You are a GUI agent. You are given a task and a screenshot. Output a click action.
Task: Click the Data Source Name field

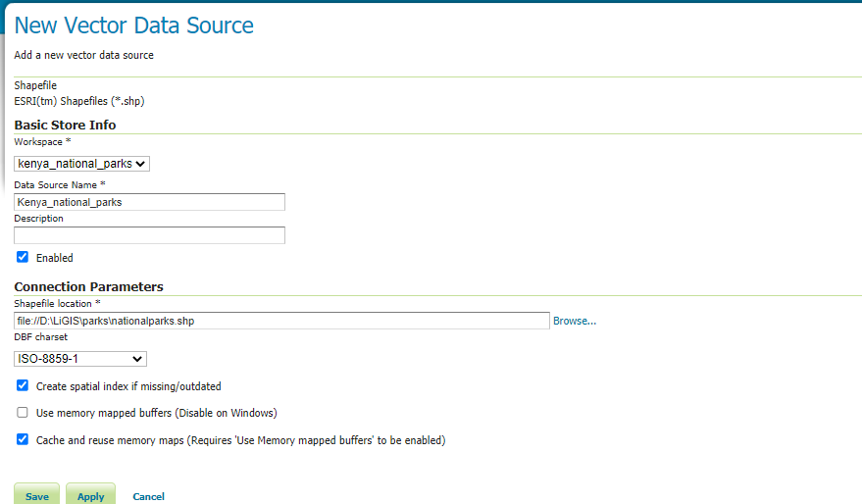point(149,202)
